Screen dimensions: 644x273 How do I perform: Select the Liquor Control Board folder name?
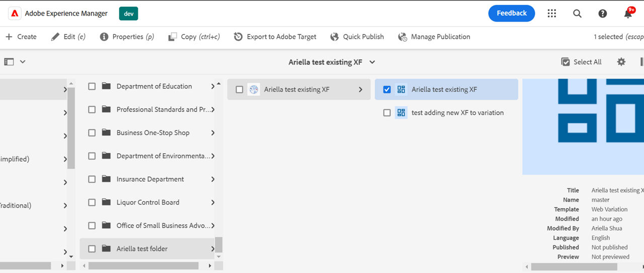coord(148,202)
